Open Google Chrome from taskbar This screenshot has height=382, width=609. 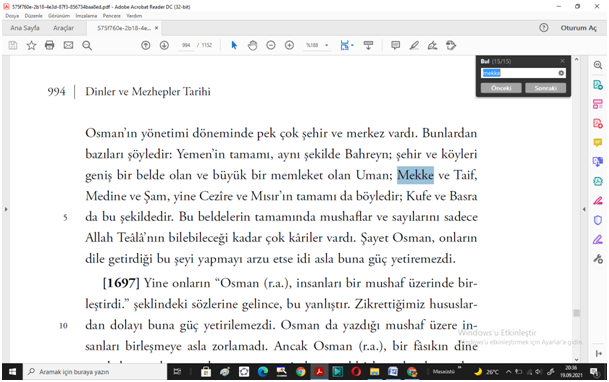pyautogui.click(x=300, y=372)
